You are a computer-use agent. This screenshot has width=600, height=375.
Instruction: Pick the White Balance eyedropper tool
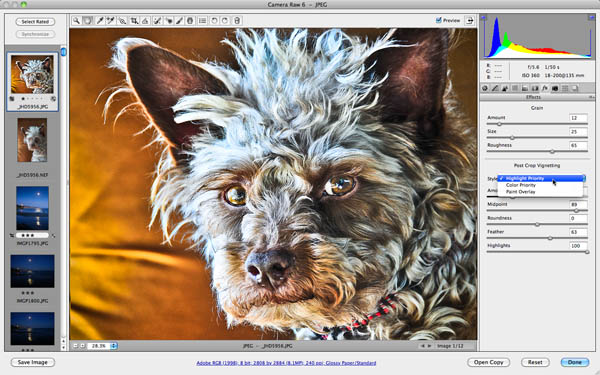(x=99, y=21)
